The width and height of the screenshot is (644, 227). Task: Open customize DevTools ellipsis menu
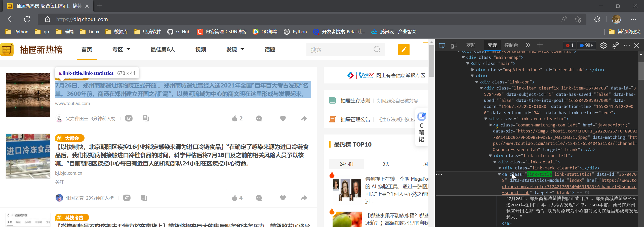pyautogui.click(x=627, y=45)
